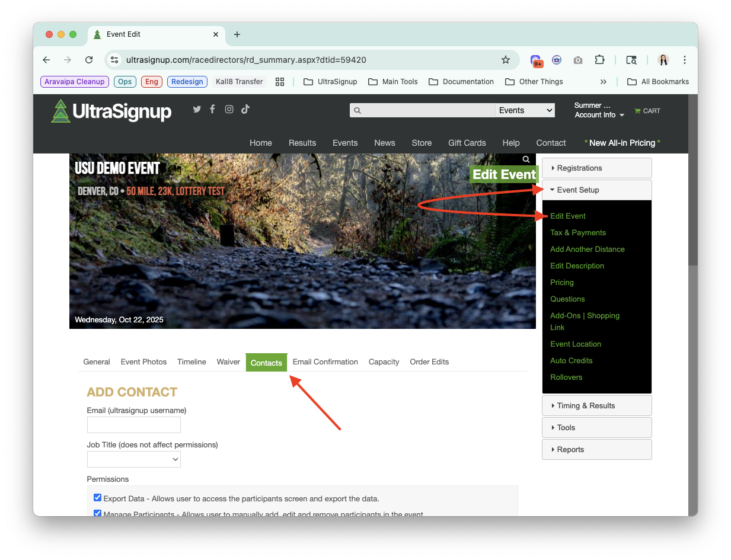
Task: Open the Events search category dropdown
Action: coord(525,110)
